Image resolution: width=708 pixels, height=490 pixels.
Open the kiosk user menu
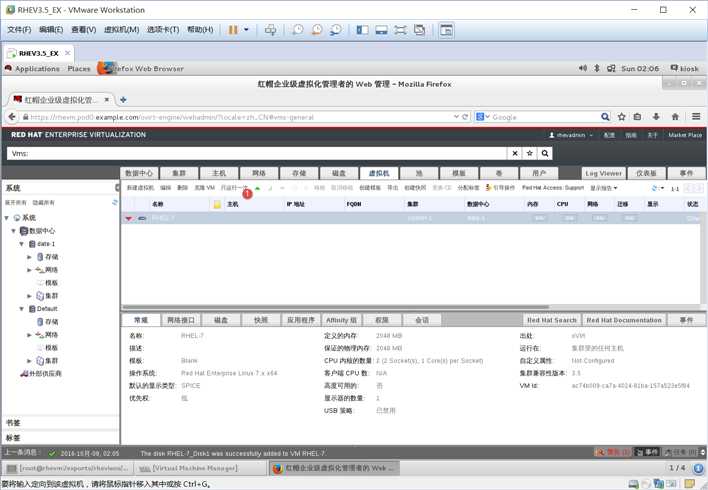click(x=685, y=68)
